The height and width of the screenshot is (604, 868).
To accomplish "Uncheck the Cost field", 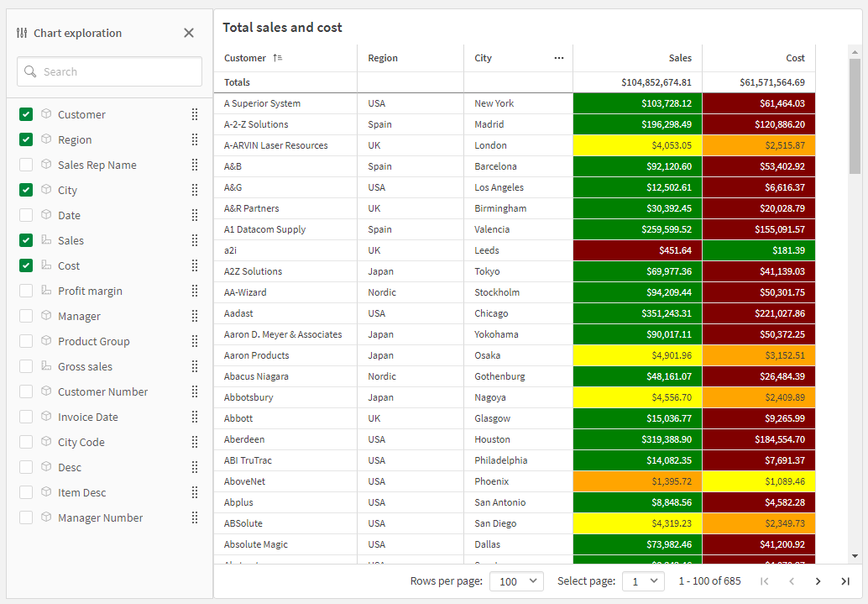I will pyautogui.click(x=24, y=265).
